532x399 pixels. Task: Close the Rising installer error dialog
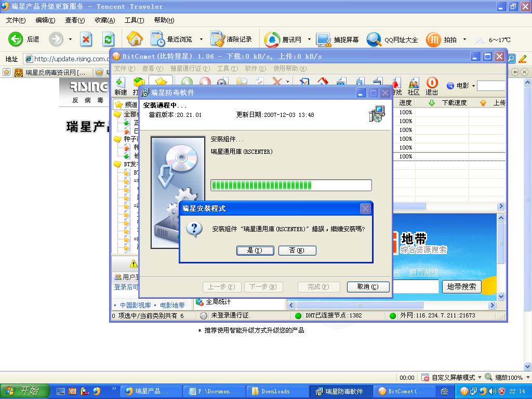(x=365, y=208)
